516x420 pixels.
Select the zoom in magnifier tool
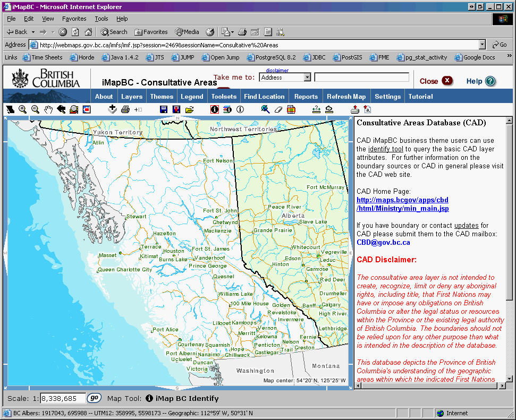22,109
